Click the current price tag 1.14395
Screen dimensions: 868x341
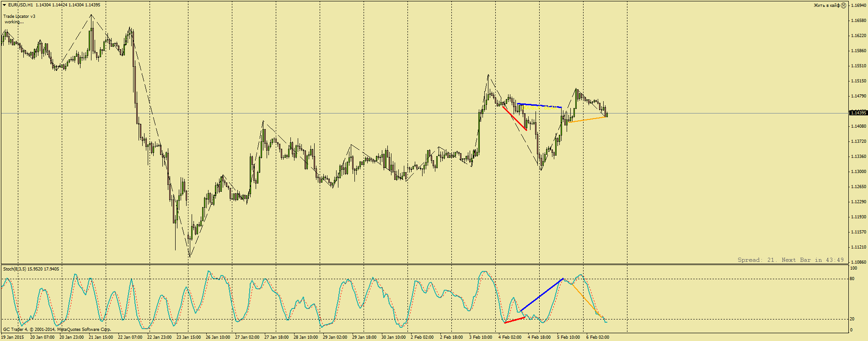point(858,113)
